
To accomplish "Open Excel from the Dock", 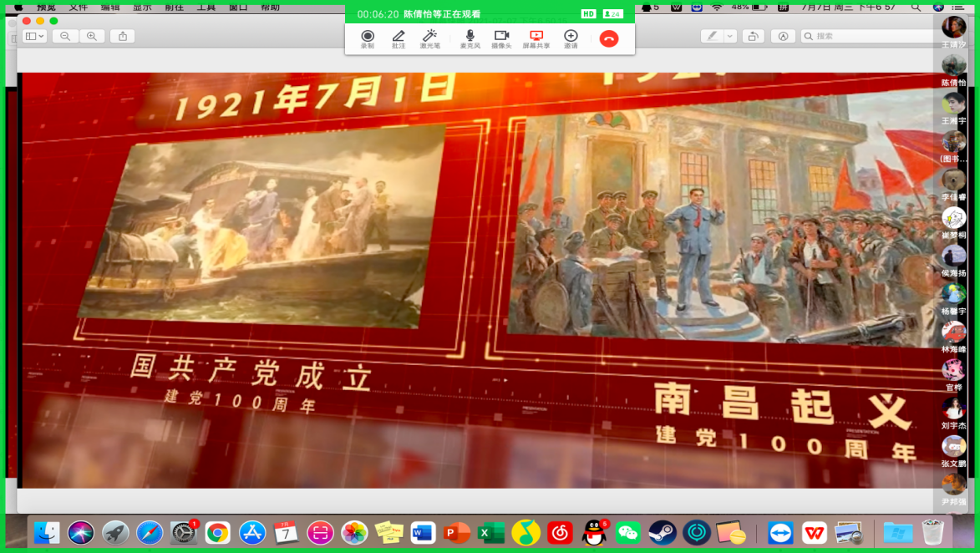I will [491, 532].
